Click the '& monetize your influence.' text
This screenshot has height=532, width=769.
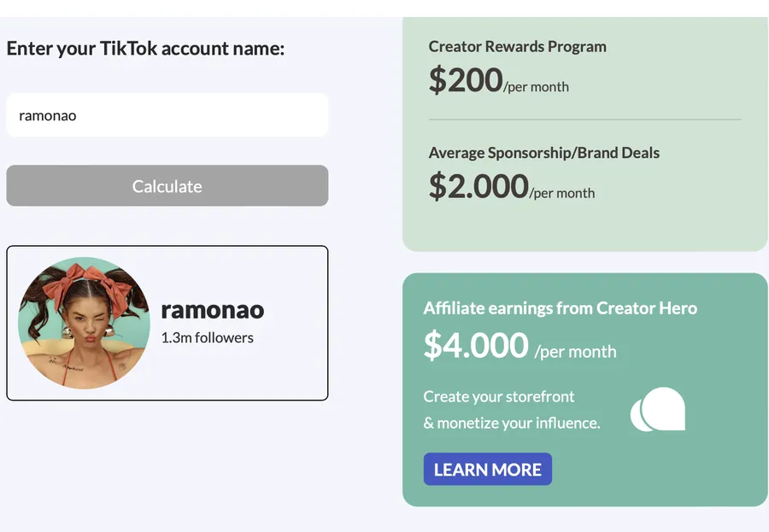pos(512,423)
